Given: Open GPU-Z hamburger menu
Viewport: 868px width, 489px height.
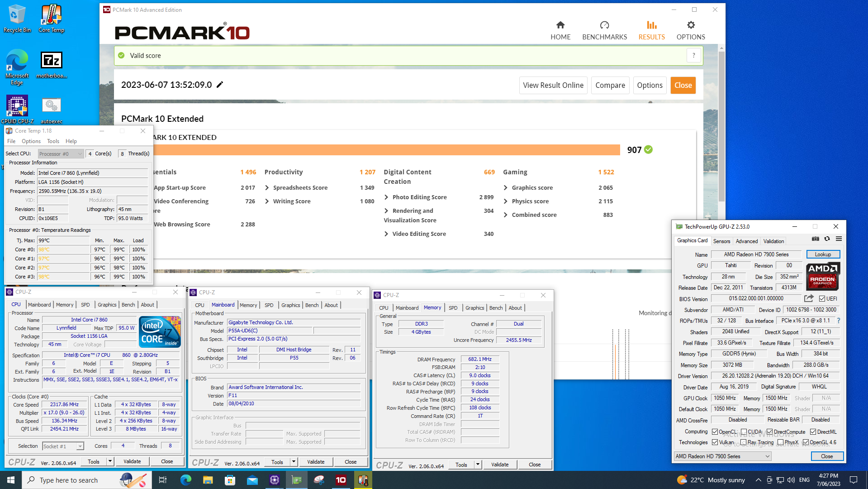Looking at the screenshot, I should tap(839, 239).
